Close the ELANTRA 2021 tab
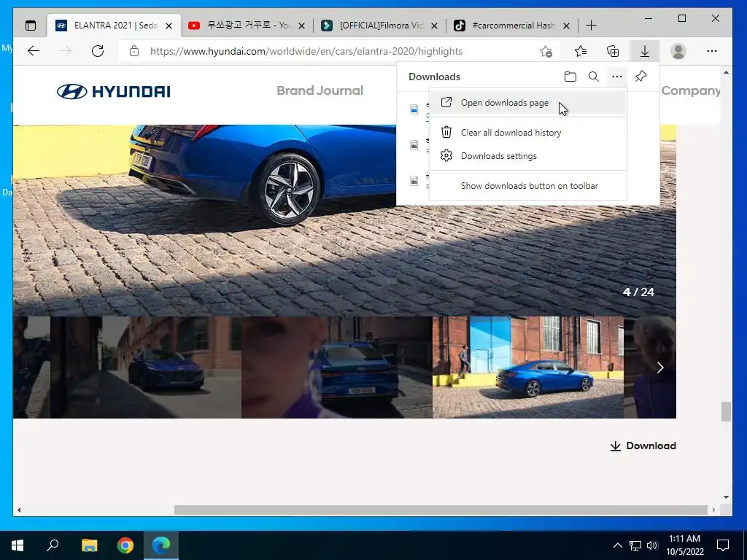 [169, 26]
